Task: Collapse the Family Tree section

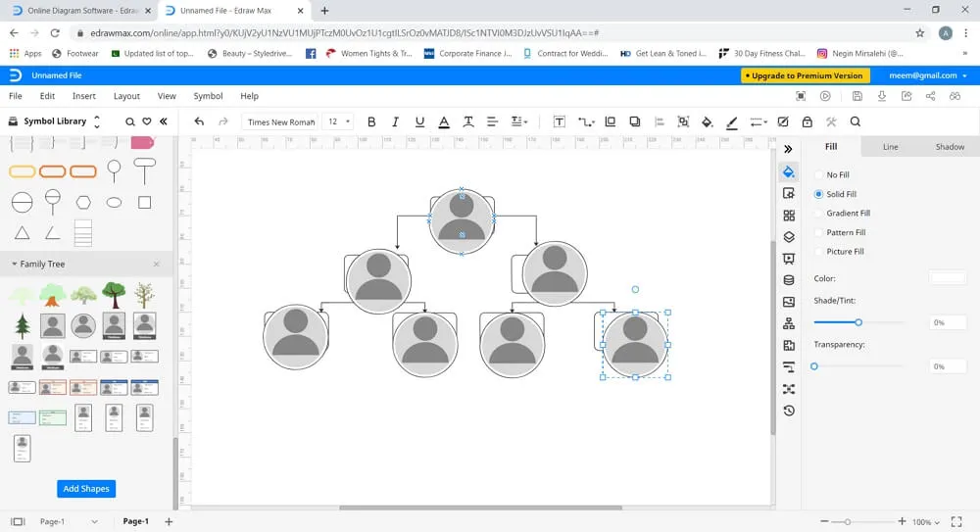Action: (x=14, y=265)
